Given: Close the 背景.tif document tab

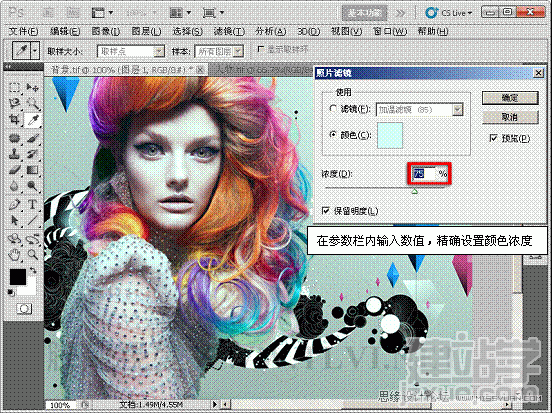Looking at the screenshot, I should 200,70.
